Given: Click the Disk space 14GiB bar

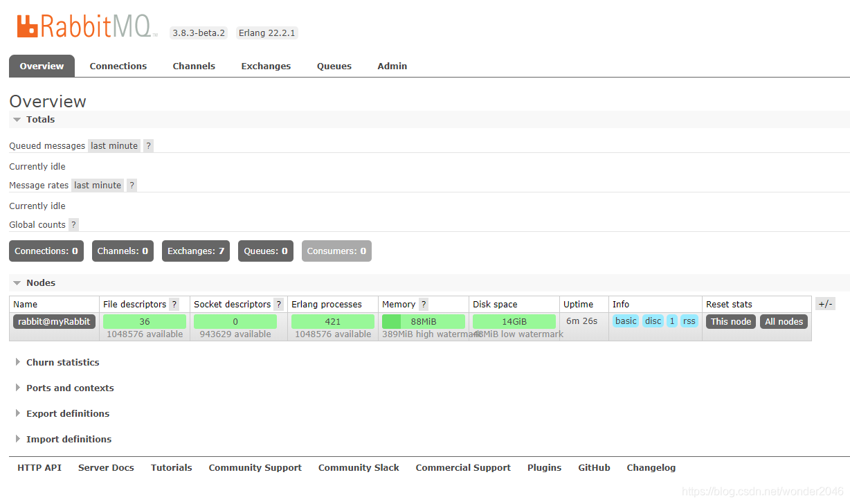Looking at the screenshot, I should click(x=514, y=322).
